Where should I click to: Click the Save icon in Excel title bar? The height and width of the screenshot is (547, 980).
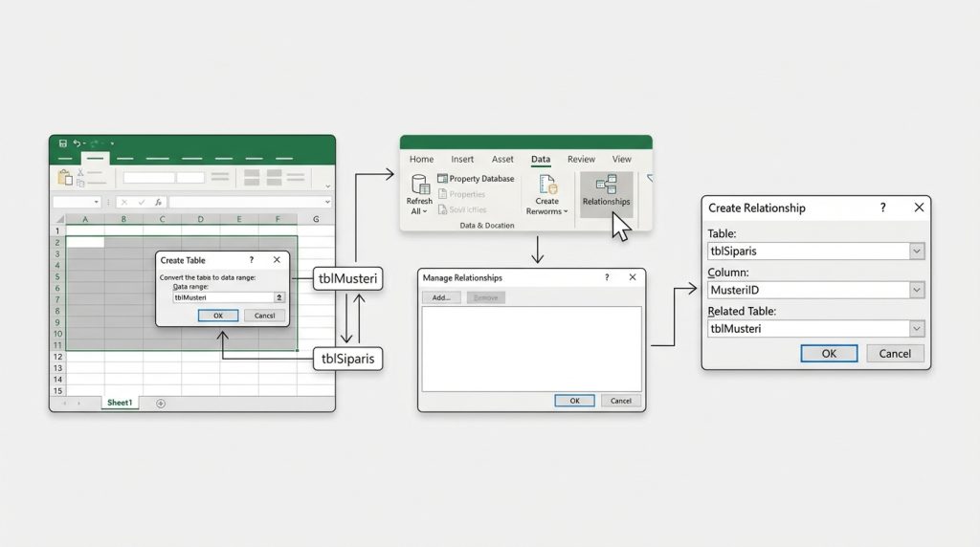tap(63, 143)
